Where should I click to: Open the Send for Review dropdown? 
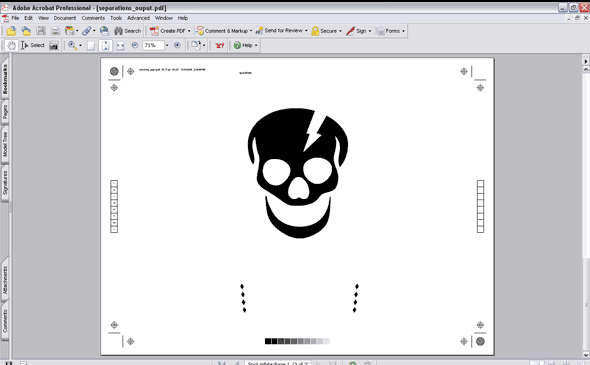coord(306,31)
